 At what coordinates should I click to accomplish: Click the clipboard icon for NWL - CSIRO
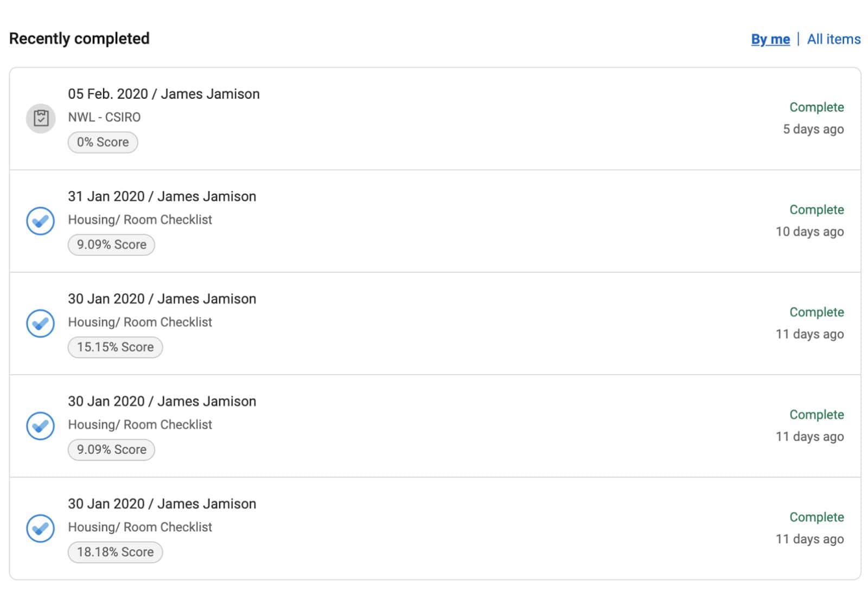click(41, 118)
